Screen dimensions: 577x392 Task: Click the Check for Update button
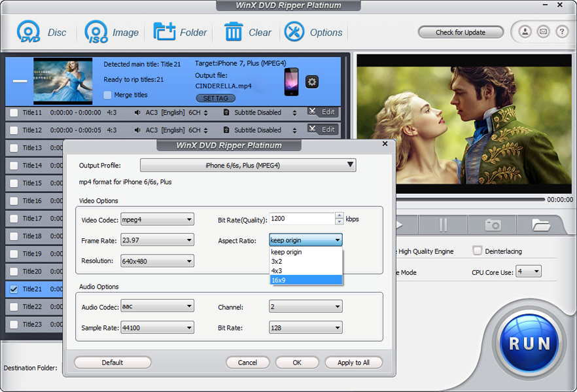[461, 32]
